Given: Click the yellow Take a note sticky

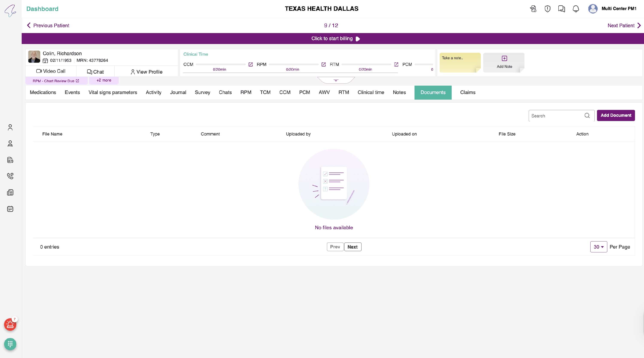Looking at the screenshot, I should coord(460,63).
